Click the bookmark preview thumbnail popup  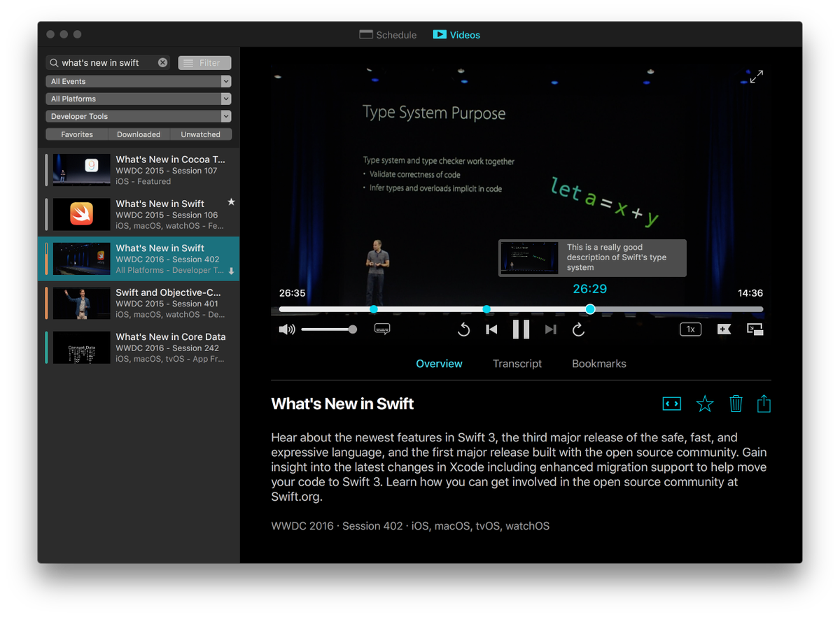pyautogui.click(x=530, y=258)
